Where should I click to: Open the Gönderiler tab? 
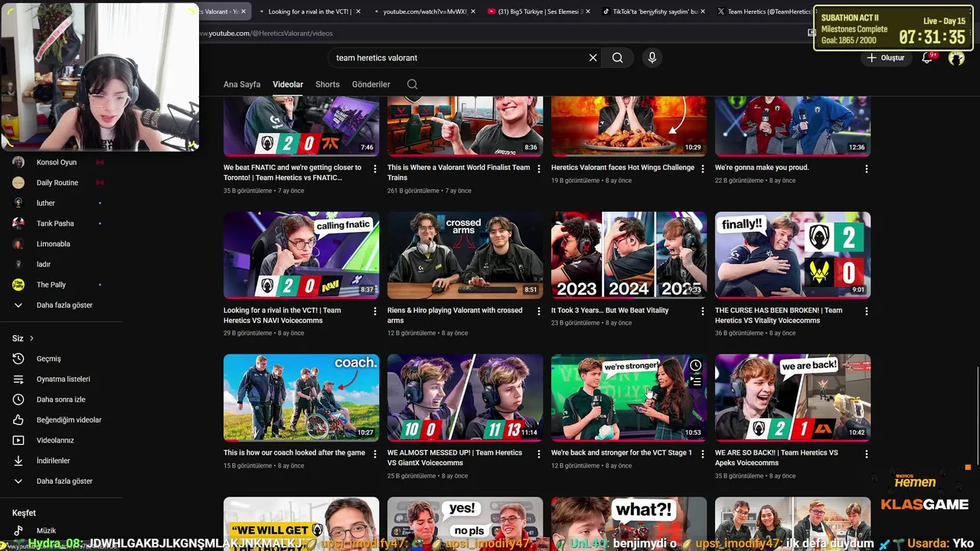tap(371, 84)
